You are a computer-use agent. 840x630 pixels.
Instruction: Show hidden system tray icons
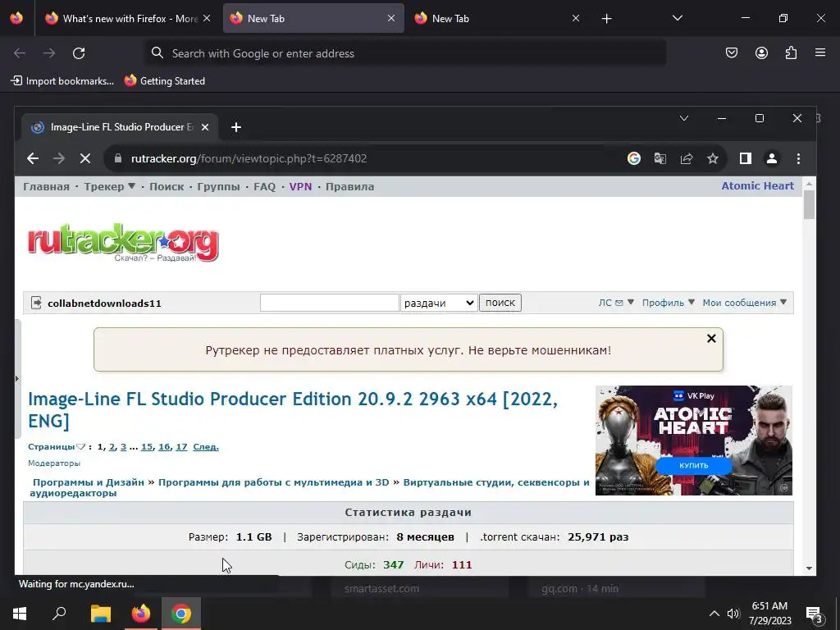(x=714, y=614)
